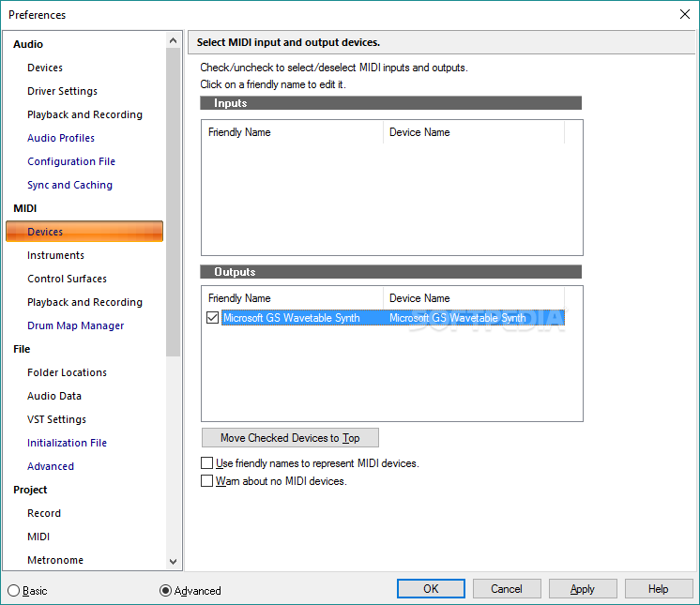
Task: Click Outputs Friendly Name column header
Action: (293, 298)
